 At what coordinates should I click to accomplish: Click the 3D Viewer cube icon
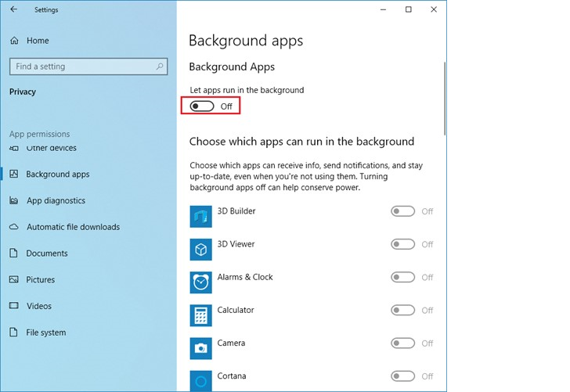coord(201,249)
